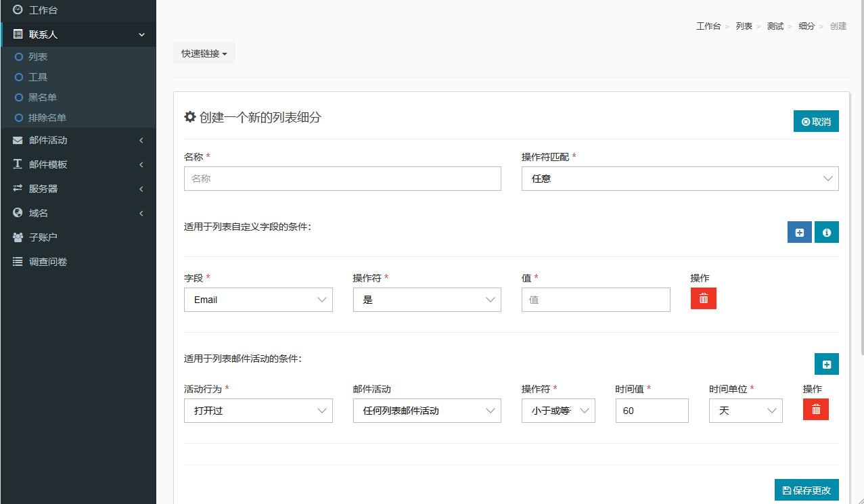Click the envelope icon beside 邮件活动

pos(18,140)
